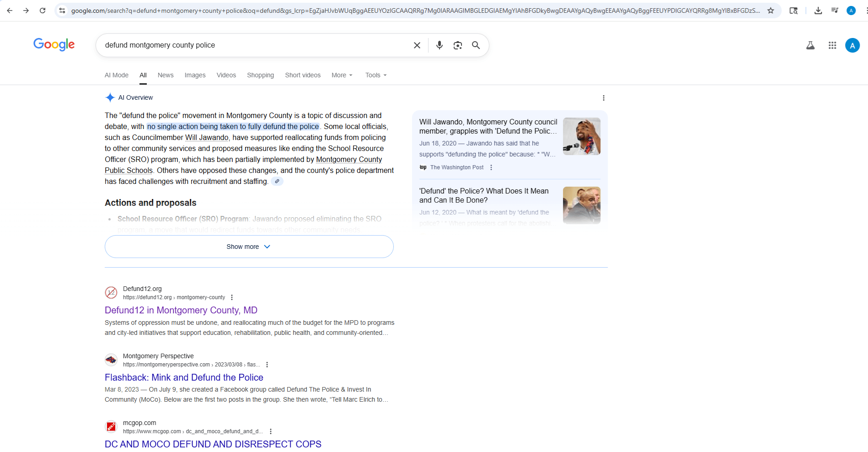Open Google Lens image search
This screenshot has width=868, height=452.
point(457,45)
